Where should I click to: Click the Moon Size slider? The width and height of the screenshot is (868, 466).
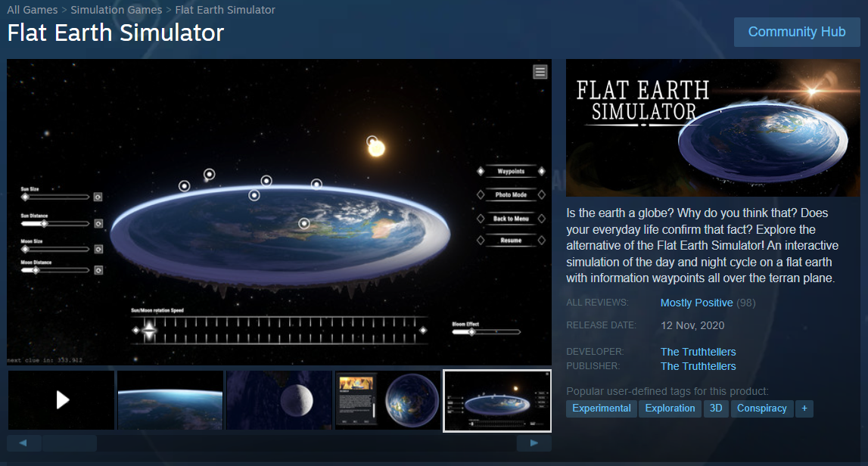[54, 249]
